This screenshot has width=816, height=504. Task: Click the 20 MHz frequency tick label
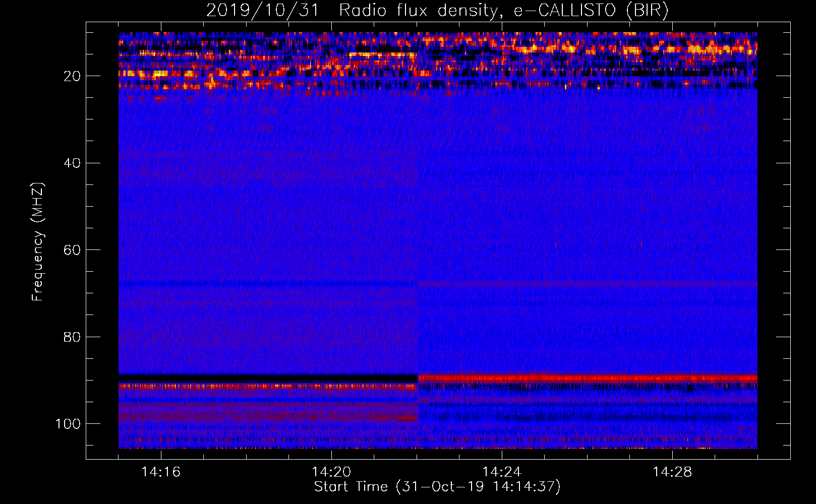[72, 76]
